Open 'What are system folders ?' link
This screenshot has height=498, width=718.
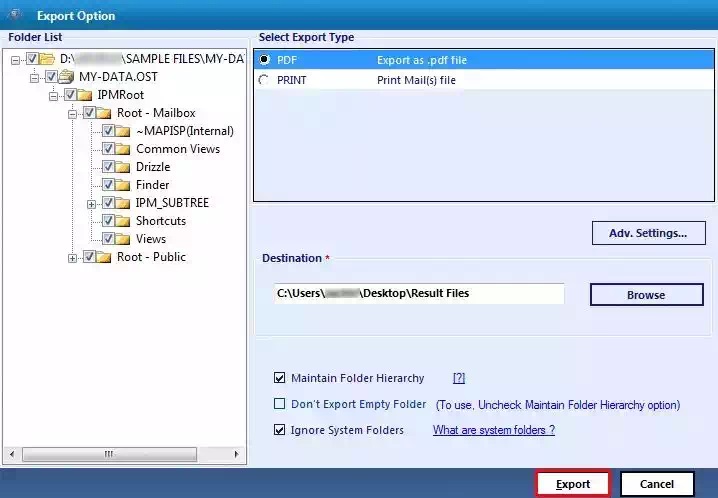pos(494,430)
